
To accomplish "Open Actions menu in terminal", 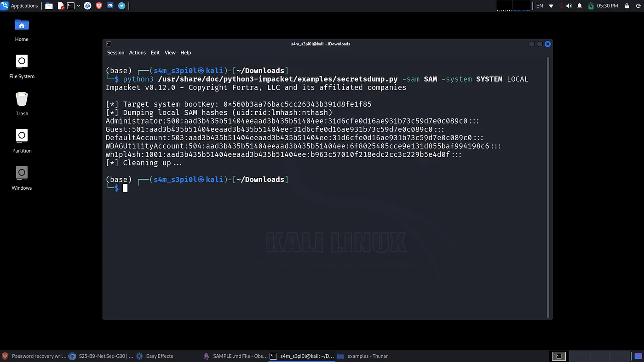I will pos(137,53).
